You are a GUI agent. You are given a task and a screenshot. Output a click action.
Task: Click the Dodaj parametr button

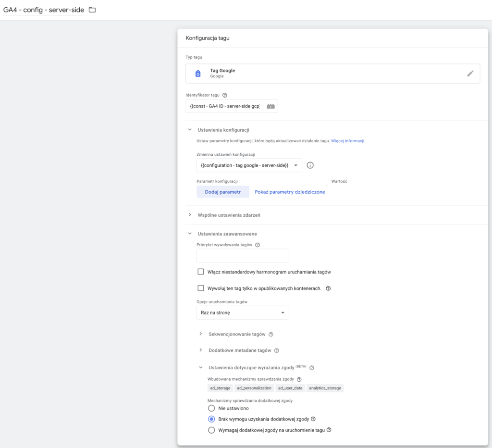coord(223,192)
